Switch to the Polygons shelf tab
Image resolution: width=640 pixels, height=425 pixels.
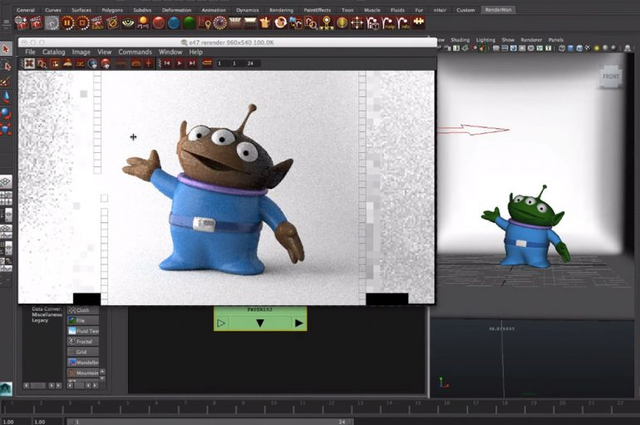(112, 10)
